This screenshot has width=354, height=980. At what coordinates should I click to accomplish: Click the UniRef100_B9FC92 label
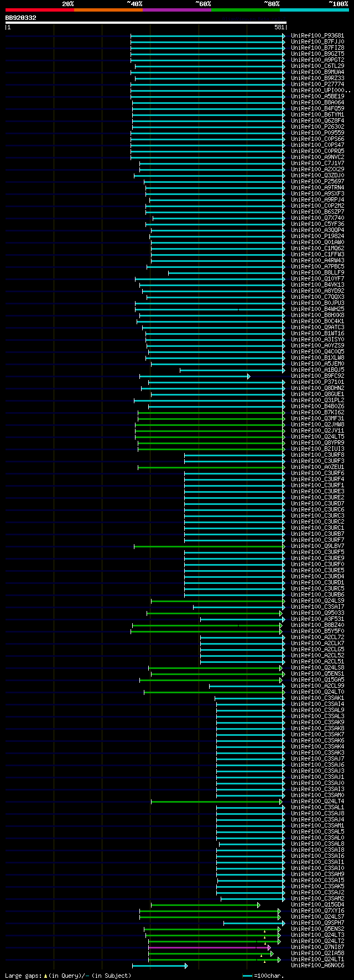coord(317,376)
